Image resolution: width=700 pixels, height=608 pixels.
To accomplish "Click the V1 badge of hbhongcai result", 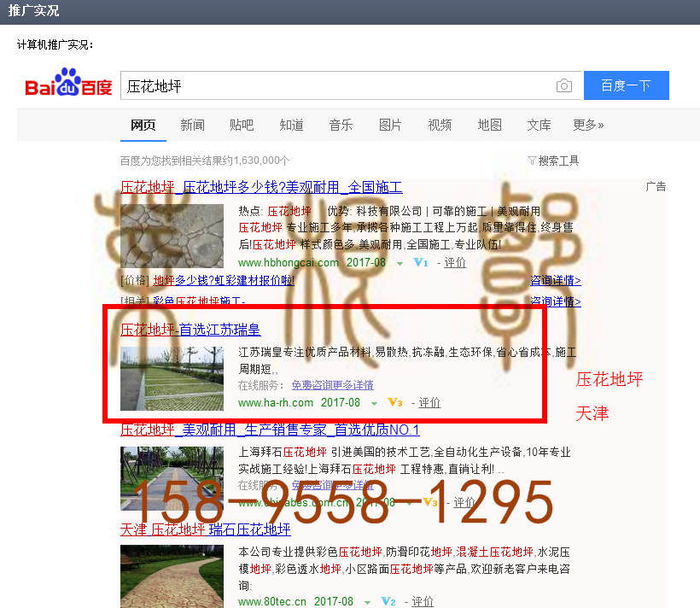I will [421, 263].
